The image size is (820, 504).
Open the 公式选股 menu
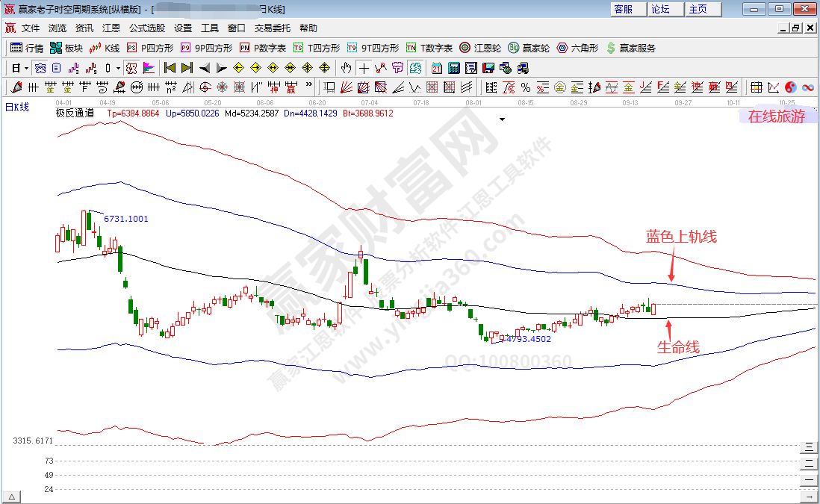147,28
